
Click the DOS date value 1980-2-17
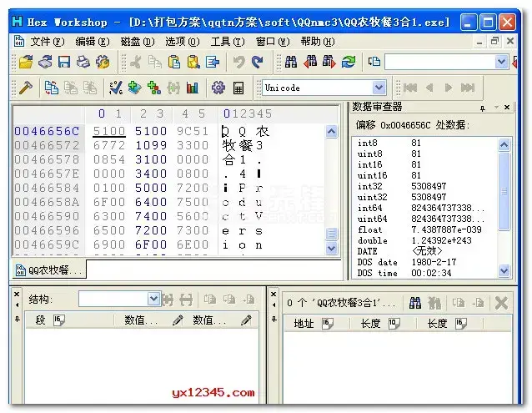coord(434,262)
